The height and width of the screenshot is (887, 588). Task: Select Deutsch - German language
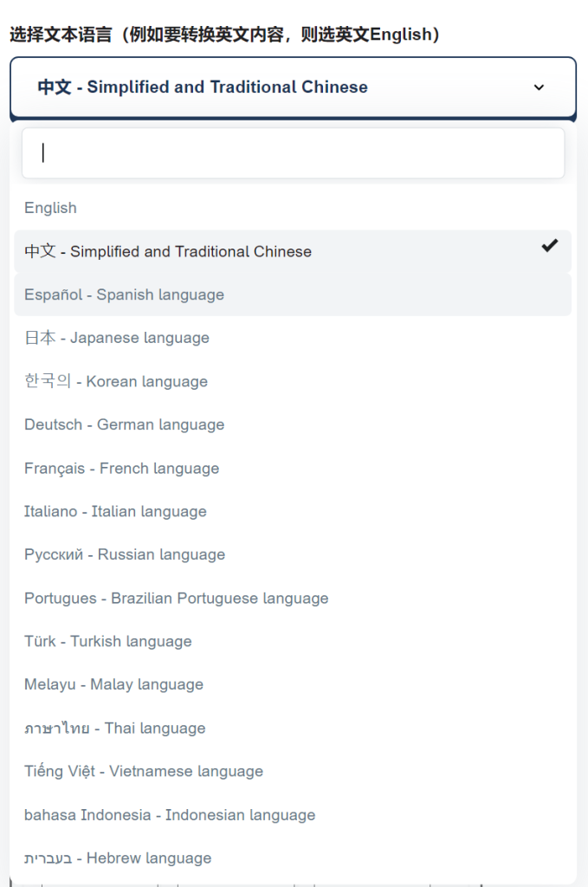[x=124, y=424]
